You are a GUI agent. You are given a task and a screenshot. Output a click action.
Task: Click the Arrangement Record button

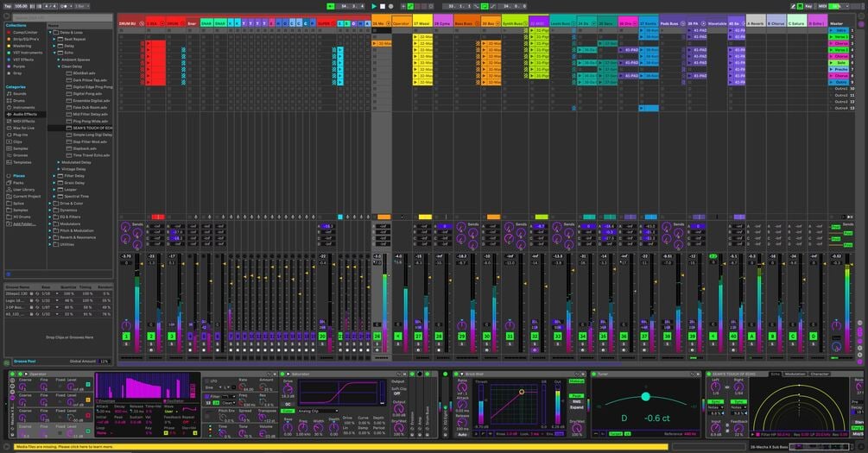pos(390,6)
